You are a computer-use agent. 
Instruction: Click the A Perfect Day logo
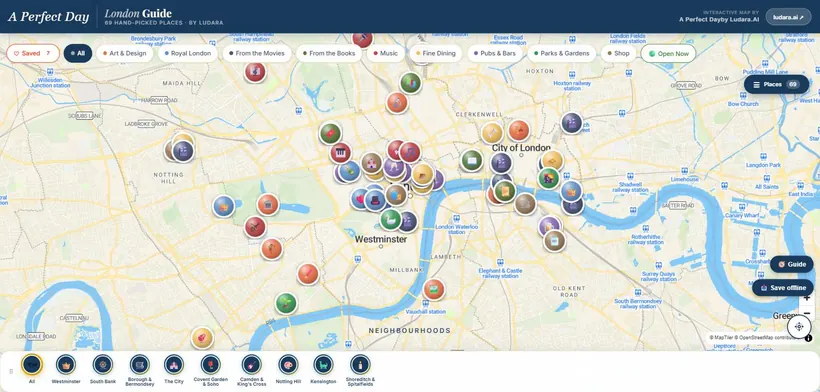(x=48, y=17)
